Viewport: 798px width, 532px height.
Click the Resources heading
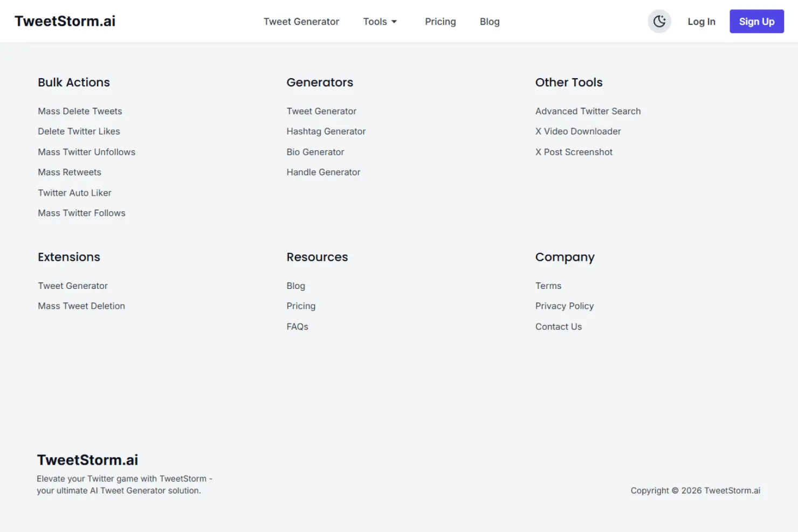tap(317, 257)
